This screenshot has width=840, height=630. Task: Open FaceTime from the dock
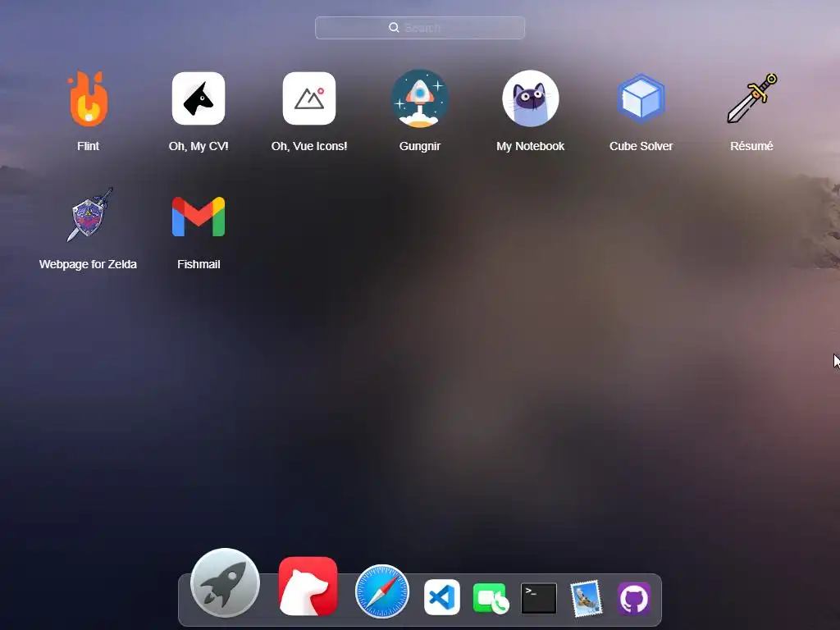(491, 598)
